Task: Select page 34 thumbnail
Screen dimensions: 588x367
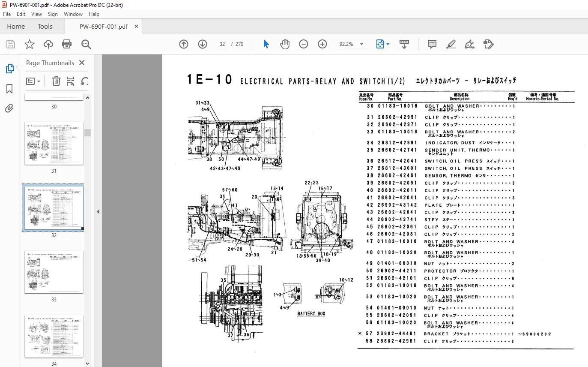Action: 54,336
